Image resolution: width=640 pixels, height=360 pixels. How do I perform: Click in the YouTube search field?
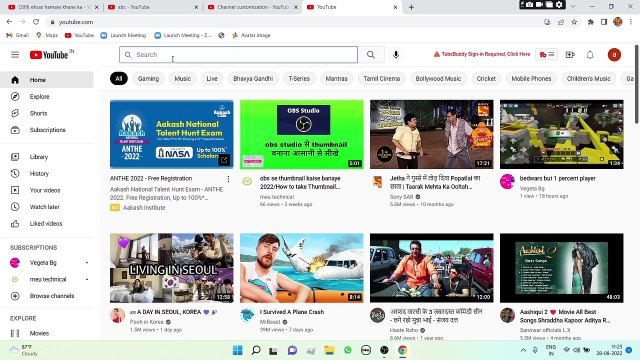(238, 55)
